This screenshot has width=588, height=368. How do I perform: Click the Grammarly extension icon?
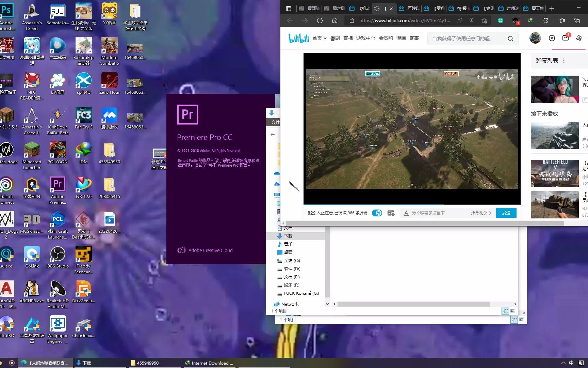tap(501, 20)
